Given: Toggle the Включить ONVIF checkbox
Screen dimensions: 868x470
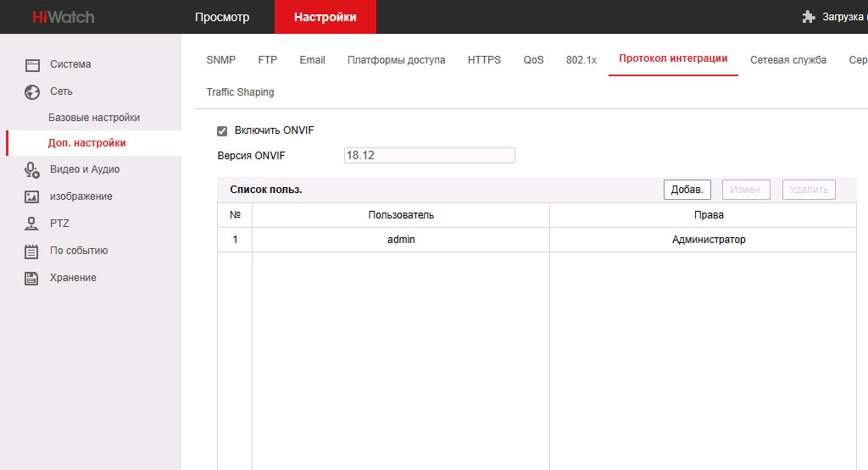Looking at the screenshot, I should [222, 131].
